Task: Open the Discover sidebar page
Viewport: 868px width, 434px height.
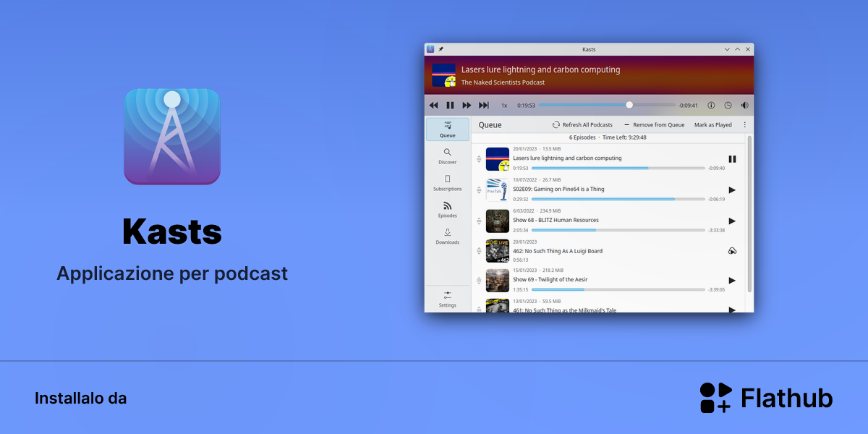Action: tap(448, 156)
